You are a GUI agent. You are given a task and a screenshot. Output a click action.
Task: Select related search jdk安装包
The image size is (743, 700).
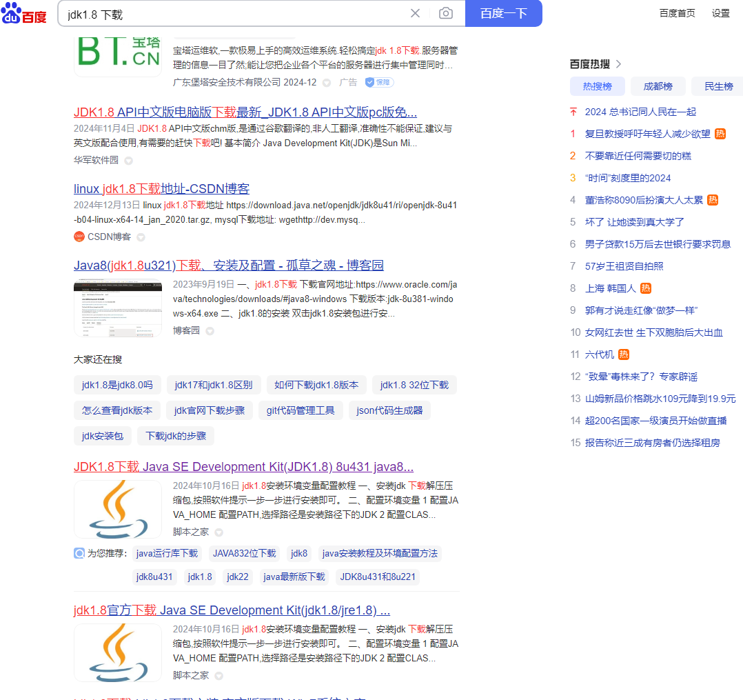[x=102, y=436]
